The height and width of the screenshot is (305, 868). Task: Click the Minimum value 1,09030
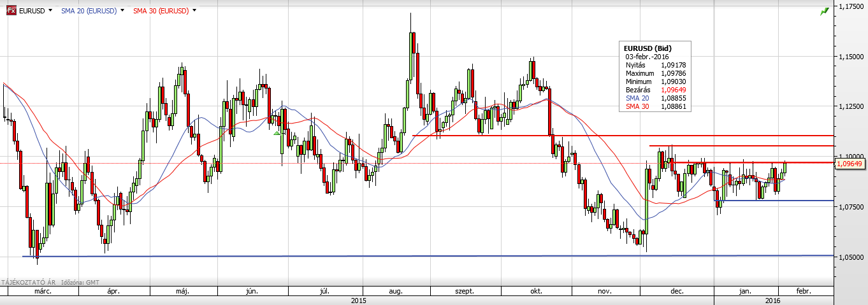point(673,82)
